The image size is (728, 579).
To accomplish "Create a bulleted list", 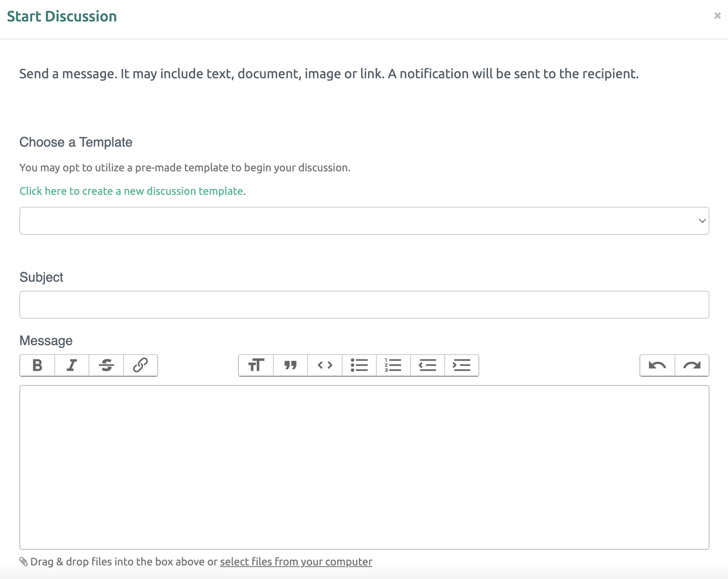I will [359, 365].
